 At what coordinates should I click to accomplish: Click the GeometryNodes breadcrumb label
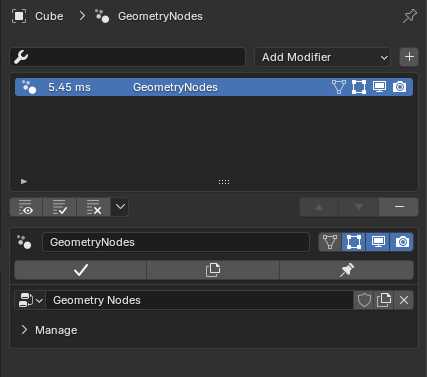click(160, 16)
